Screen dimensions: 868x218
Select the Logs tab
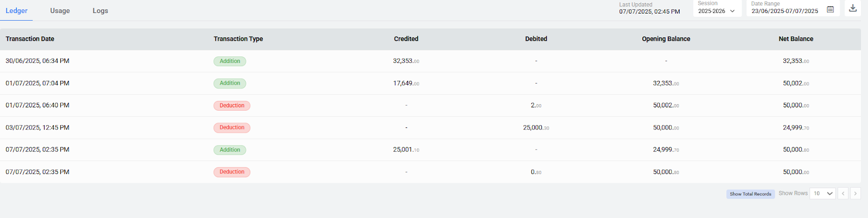point(100,11)
